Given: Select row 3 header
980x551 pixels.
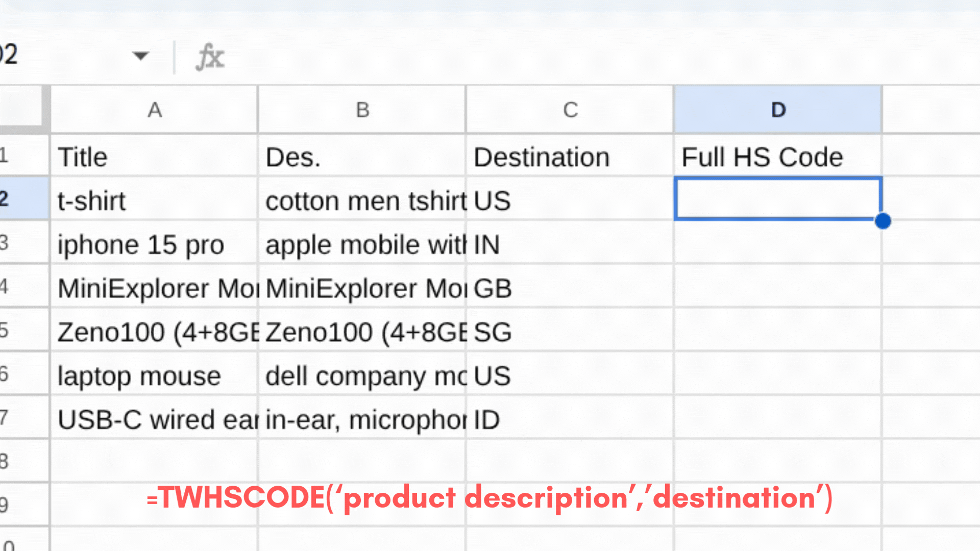Looking at the screenshot, I should click(x=24, y=243).
